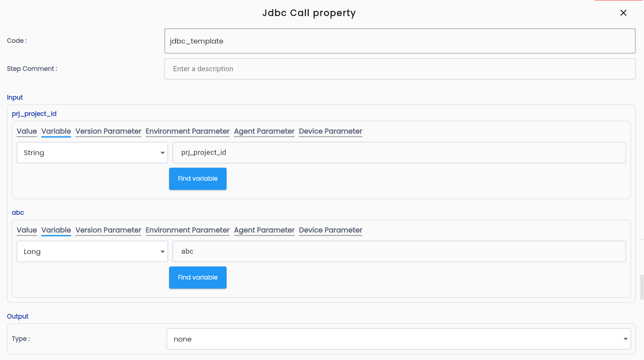
Task: Click the prj_project_id variable name field
Action: click(x=399, y=153)
